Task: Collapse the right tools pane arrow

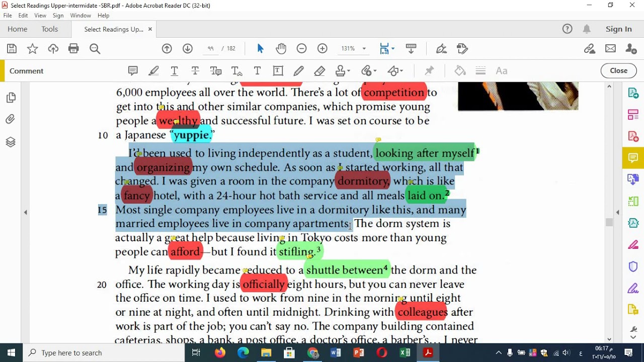Action: click(x=618, y=213)
